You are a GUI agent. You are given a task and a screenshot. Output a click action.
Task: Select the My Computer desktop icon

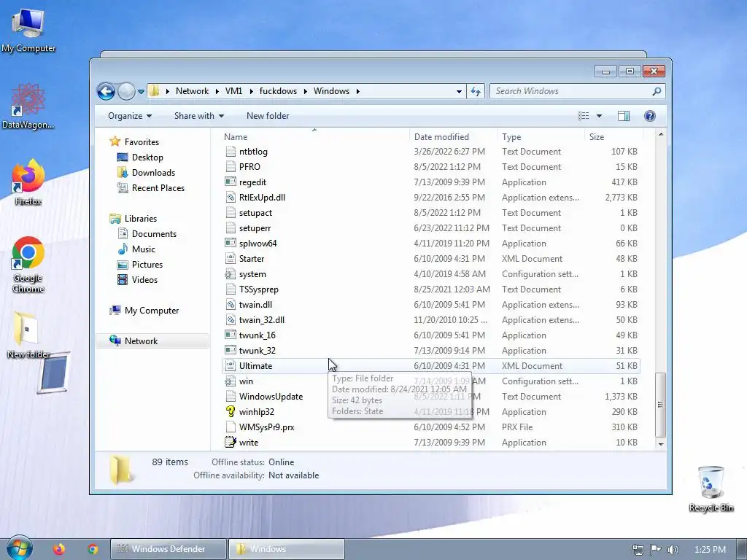tap(28, 31)
